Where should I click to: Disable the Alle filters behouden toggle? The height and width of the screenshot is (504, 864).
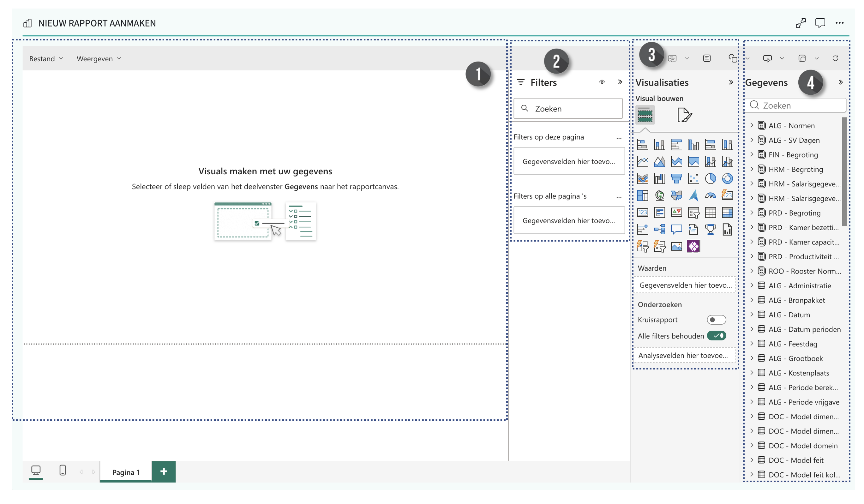(x=716, y=336)
